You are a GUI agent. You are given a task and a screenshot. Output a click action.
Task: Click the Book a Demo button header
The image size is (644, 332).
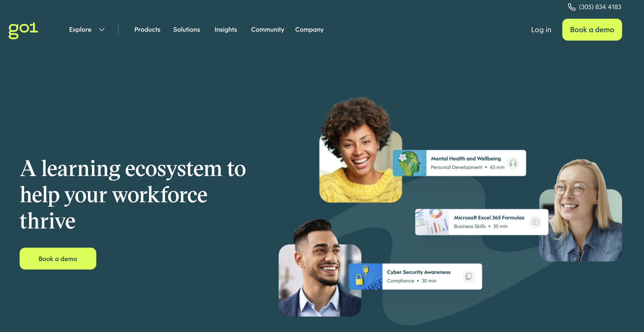[x=592, y=29]
